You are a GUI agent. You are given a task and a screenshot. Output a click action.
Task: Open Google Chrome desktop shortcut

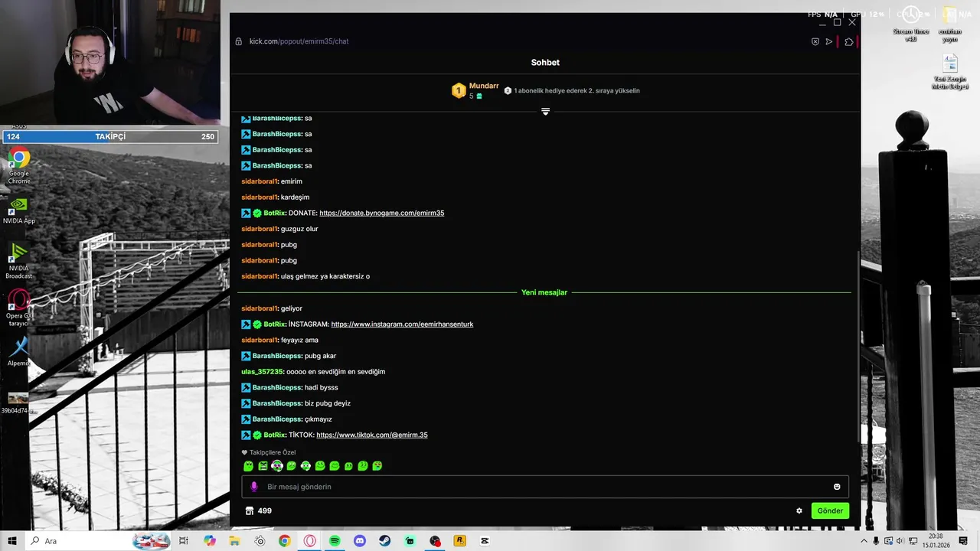(19, 165)
